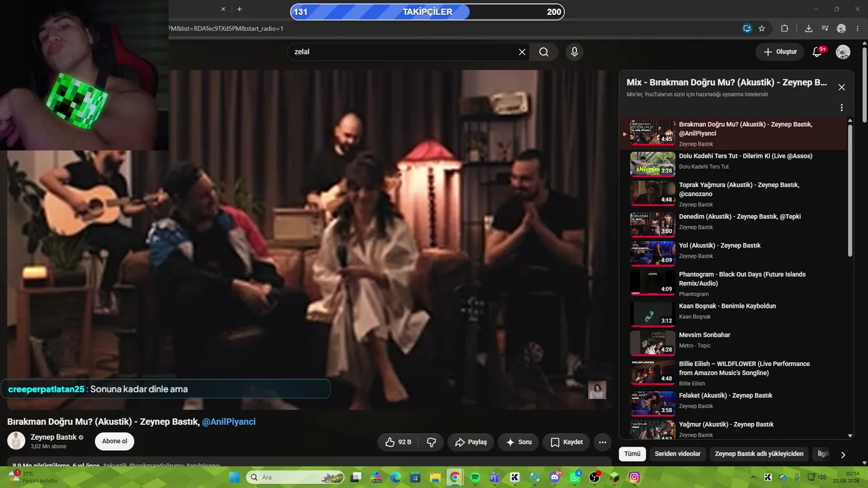Play Billie Eilish – WILDFLOWER from the mix

[x=734, y=372]
